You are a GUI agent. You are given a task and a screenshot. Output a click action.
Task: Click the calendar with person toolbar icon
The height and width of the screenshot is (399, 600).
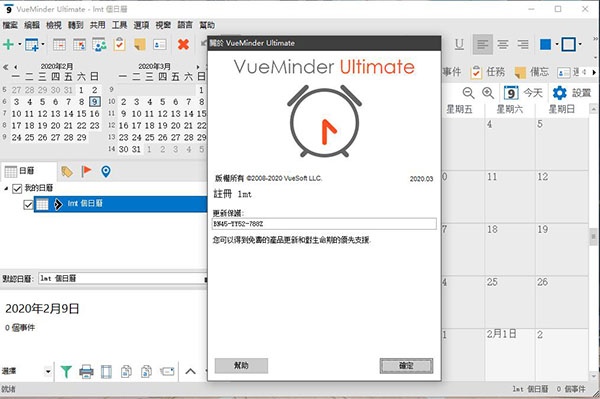click(x=80, y=45)
